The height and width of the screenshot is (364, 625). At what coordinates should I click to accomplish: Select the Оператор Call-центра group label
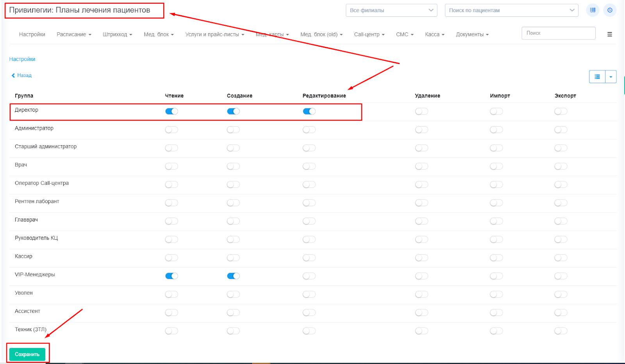point(42,183)
